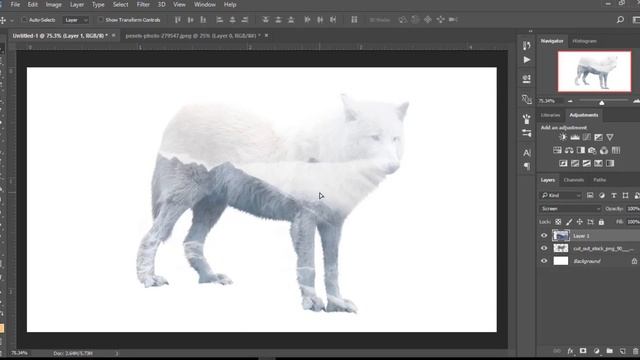Viewport: 640px width, 360px height.
Task: Switch to the Libraries tab
Action: [550, 115]
